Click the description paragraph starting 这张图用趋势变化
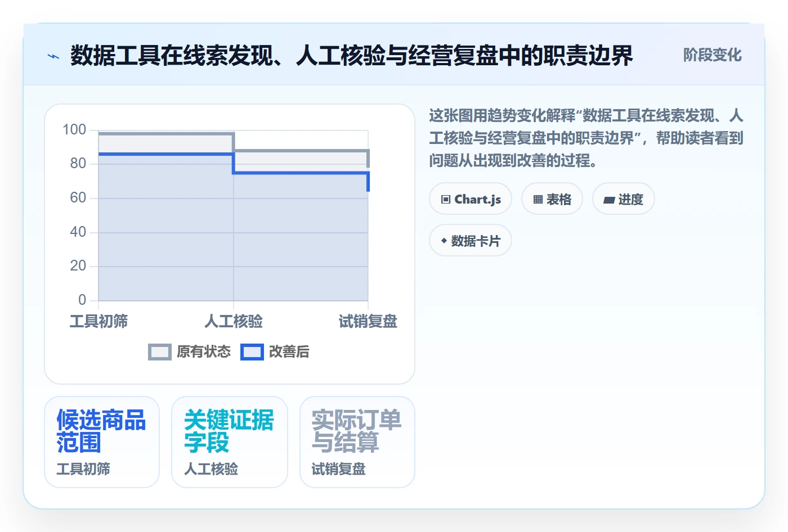The width and height of the screenshot is (788, 532). 586,138
